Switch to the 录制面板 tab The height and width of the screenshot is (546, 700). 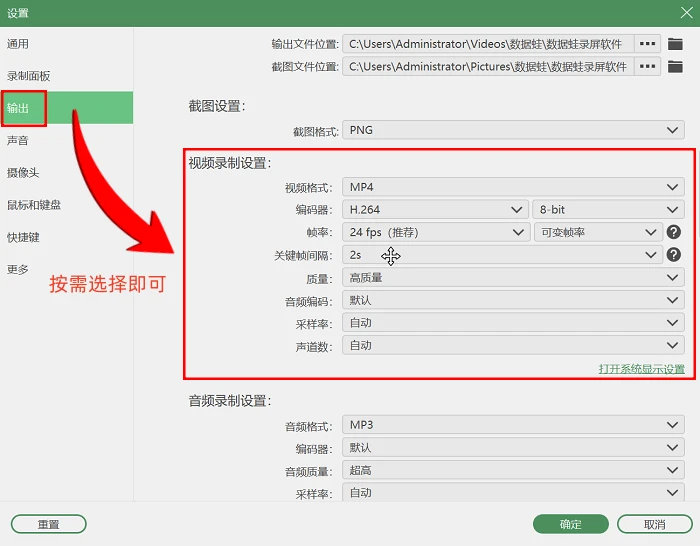pos(67,76)
